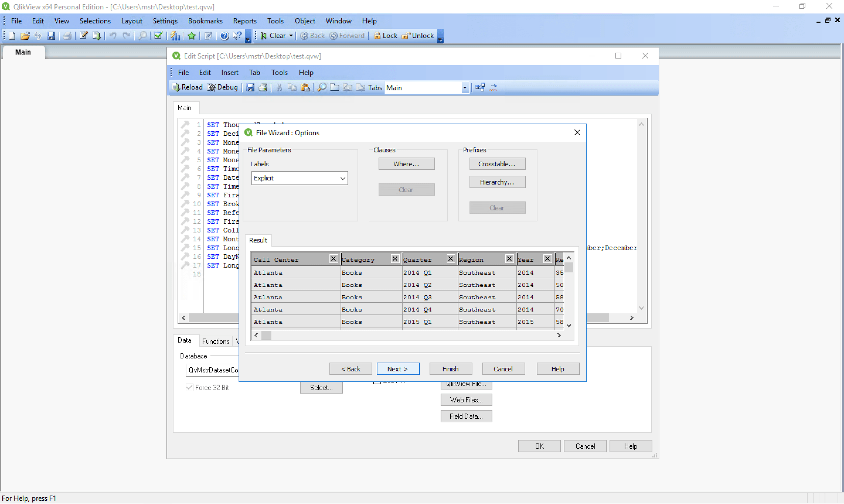
Task: Open the Insert menu in Edit Script
Action: pos(230,72)
